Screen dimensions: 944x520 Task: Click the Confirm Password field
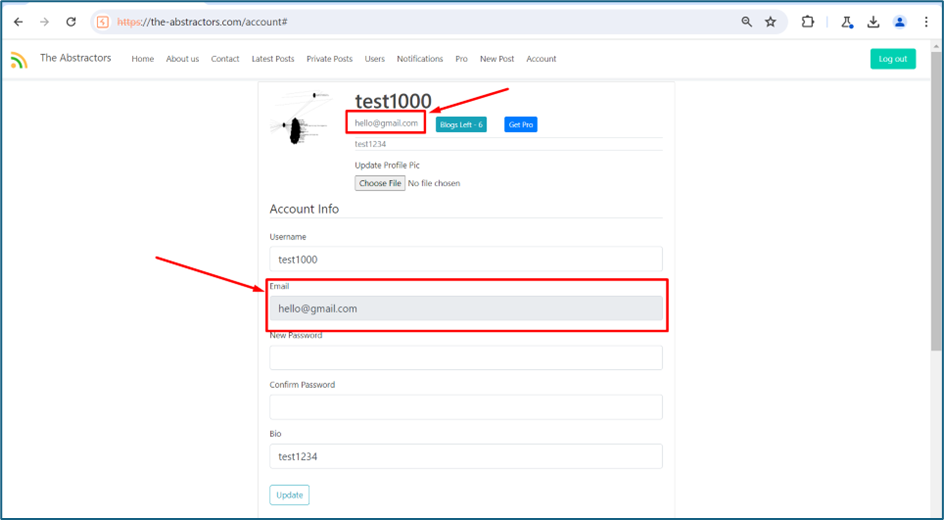point(466,407)
